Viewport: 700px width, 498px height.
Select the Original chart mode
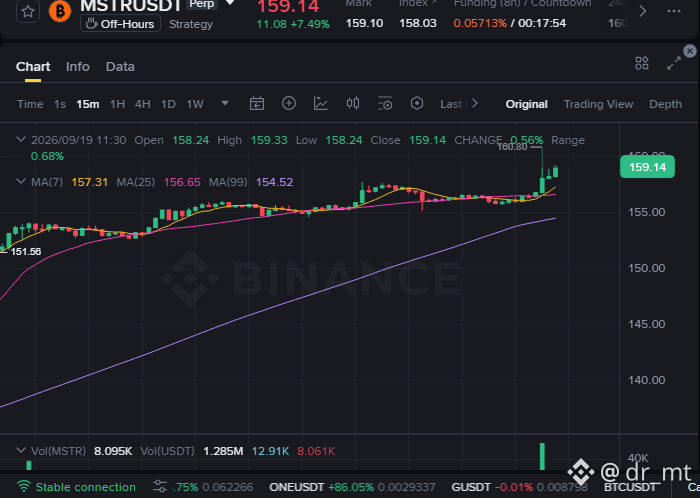[526, 104]
